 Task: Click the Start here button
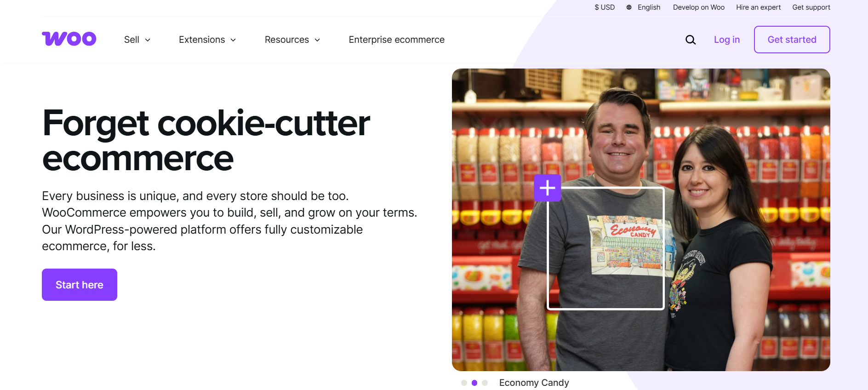tap(80, 285)
